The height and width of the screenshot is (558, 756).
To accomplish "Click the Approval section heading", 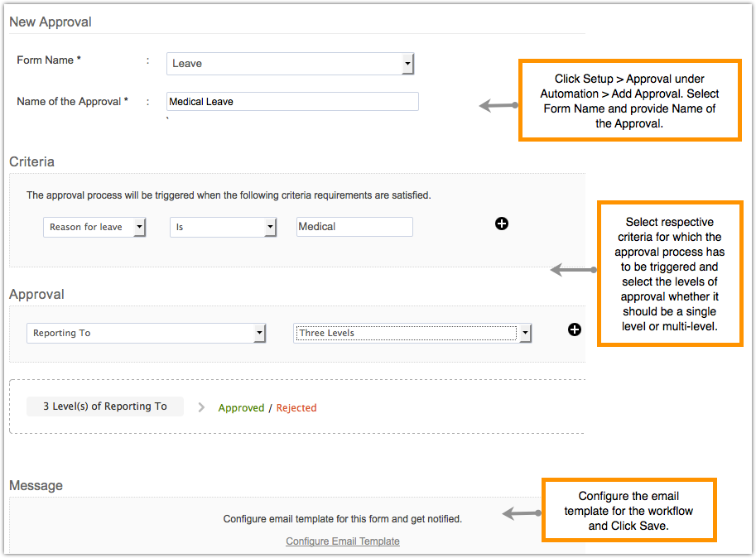I will [x=36, y=294].
